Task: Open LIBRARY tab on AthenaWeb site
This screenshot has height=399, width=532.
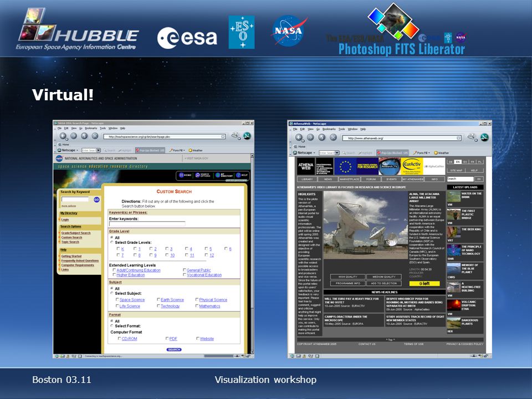Action: [x=308, y=179]
